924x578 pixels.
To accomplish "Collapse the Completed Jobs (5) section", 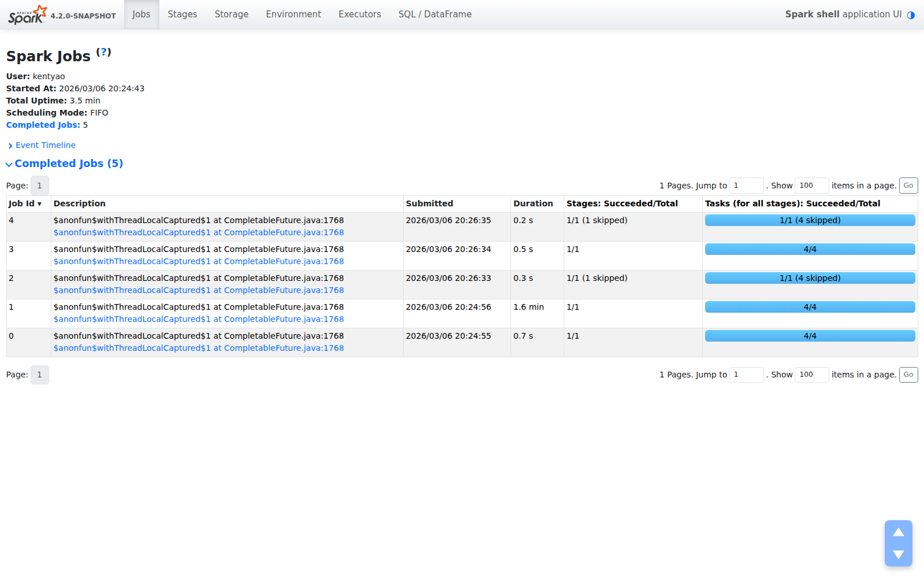I will [68, 164].
